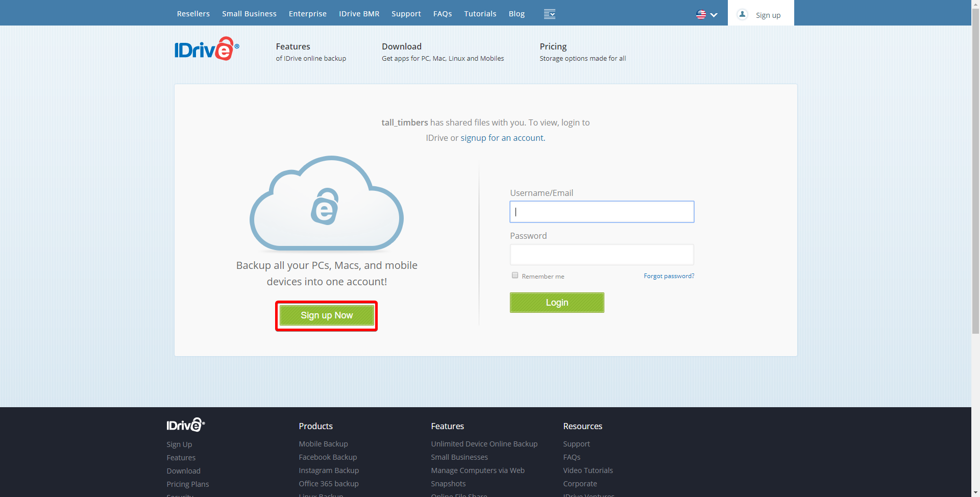The image size is (980, 497).
Task: Open the FAQs top menu item
Action: pyautogui.click(x=443, y=14)
